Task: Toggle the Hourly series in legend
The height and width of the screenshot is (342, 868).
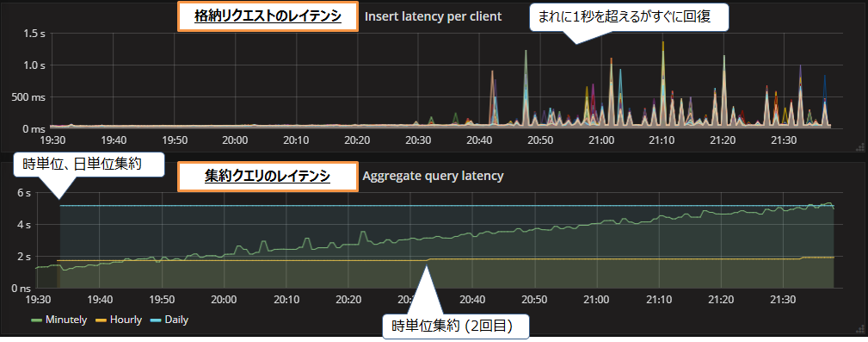Action: 119,320
